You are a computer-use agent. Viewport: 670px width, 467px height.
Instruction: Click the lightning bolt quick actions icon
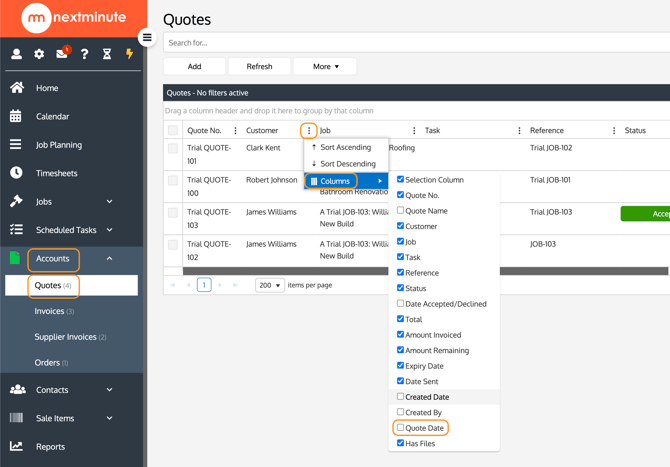click(129, 54)
